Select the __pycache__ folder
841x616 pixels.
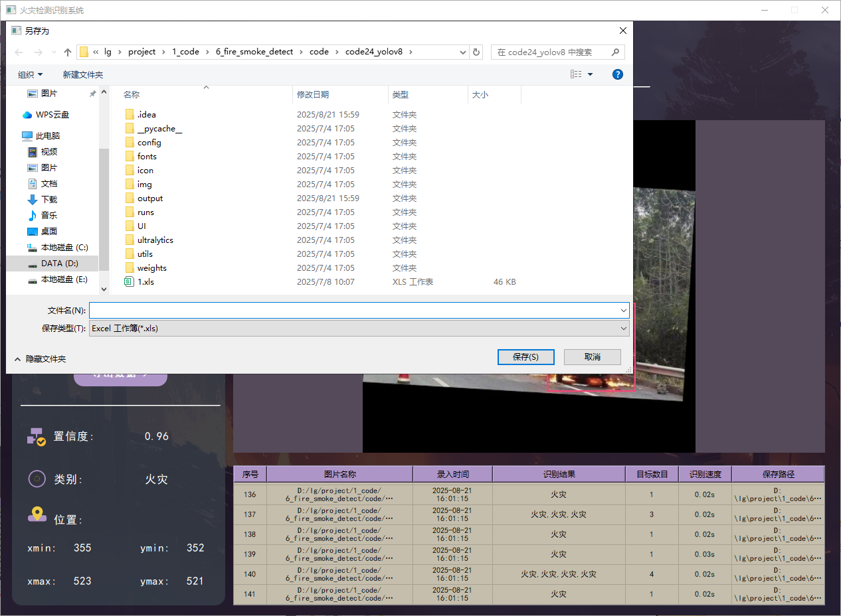[159, 128]
